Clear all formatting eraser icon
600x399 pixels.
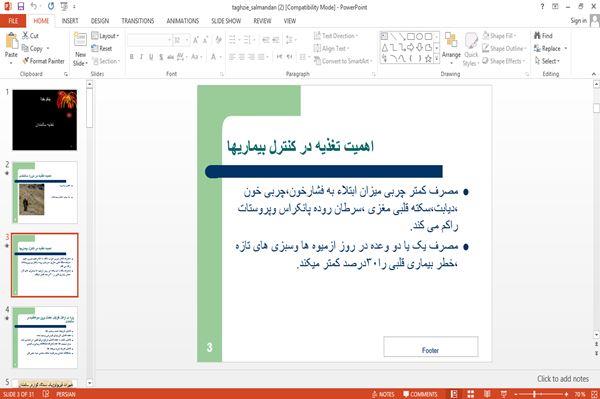coord(218,40)
